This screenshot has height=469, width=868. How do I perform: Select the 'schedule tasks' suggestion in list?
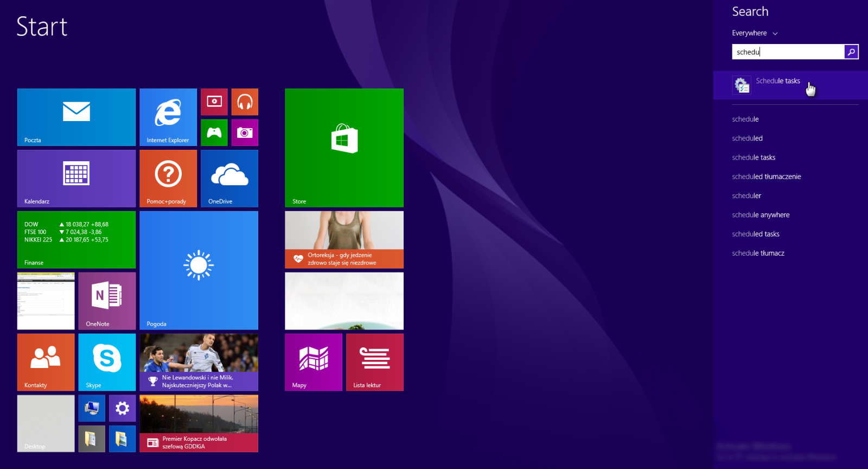coord(754,157)
